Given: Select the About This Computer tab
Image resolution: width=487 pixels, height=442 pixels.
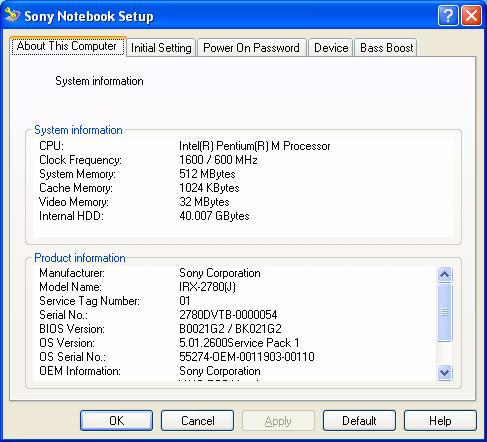Looking at the screenshot, I should [68, 46].
